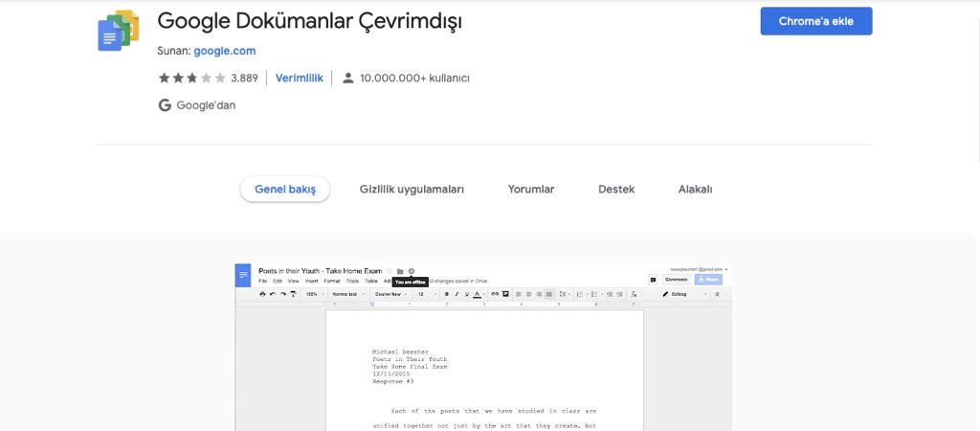Select Left align in Docs toolbar
Image resolution: width=980 pixels, height=431 pixels.
click(x=519, y=294)
